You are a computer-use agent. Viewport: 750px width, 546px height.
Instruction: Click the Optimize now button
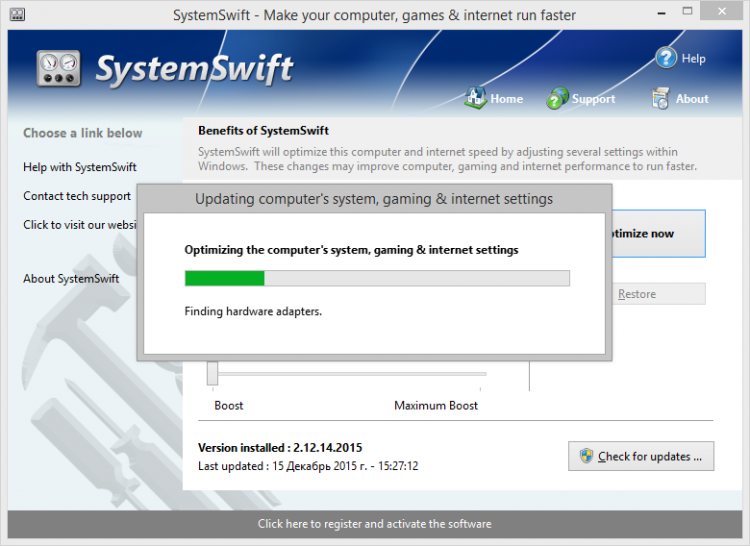pos(659,233)
